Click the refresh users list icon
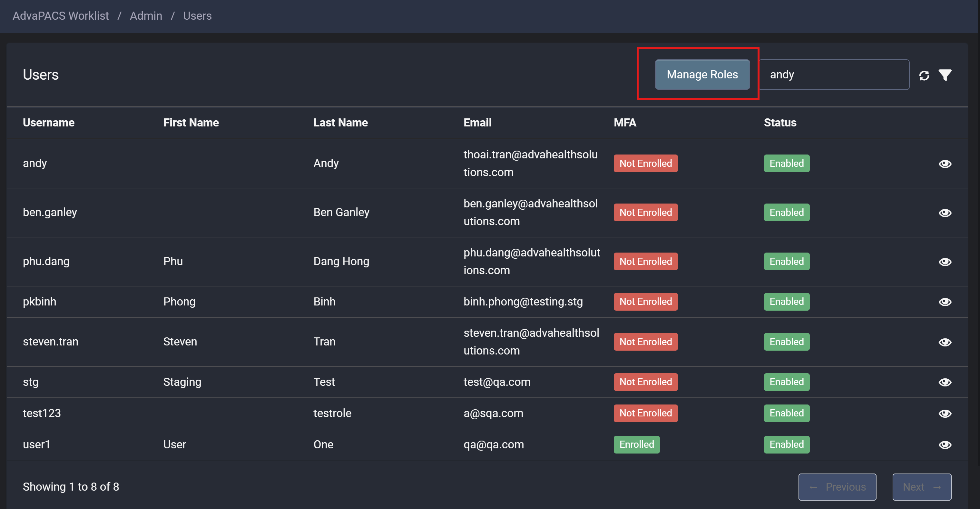Image resolution: width=980 pixels, height=509 pixels. (x=924, y=75)
